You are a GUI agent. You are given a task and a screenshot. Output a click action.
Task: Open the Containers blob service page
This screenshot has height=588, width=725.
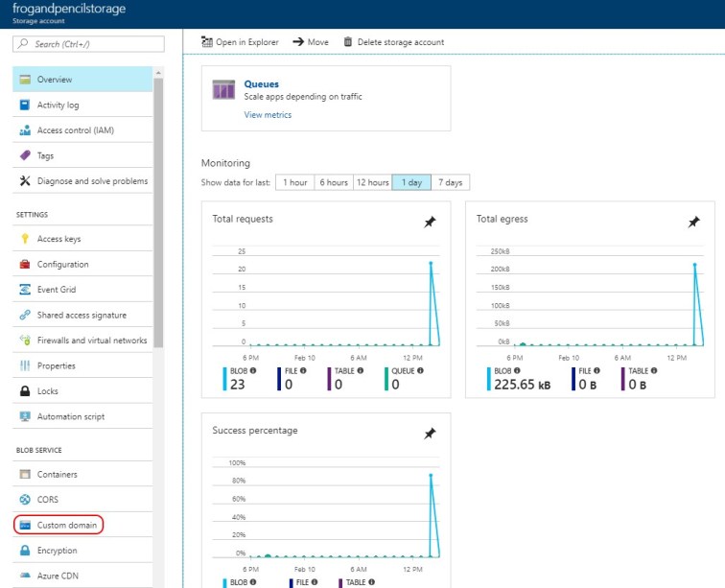point(57,474)
